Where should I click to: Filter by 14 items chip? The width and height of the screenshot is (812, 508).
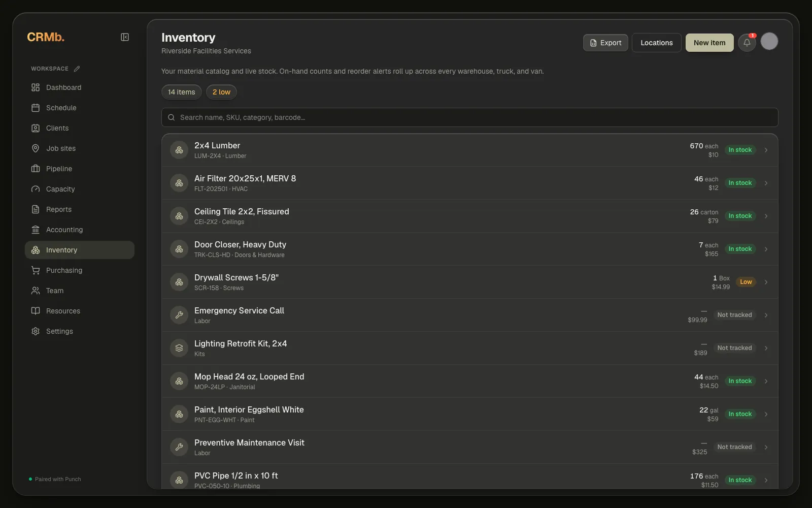click(182, 92)
